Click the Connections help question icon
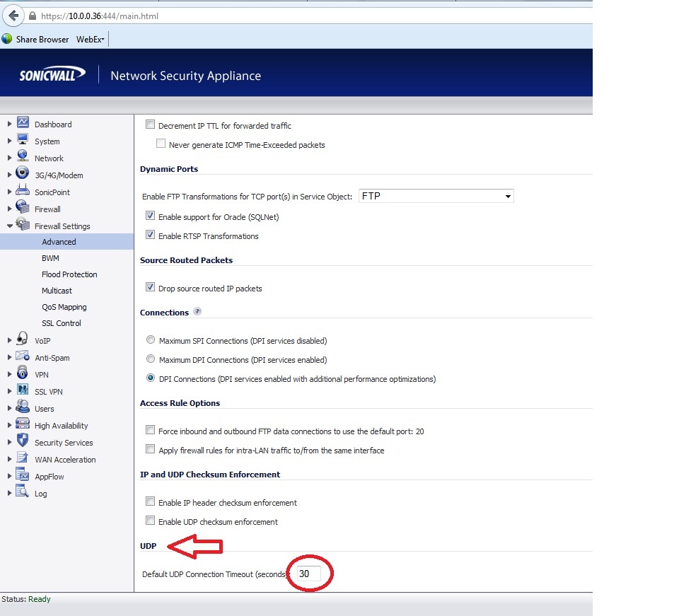 [197, 311]
